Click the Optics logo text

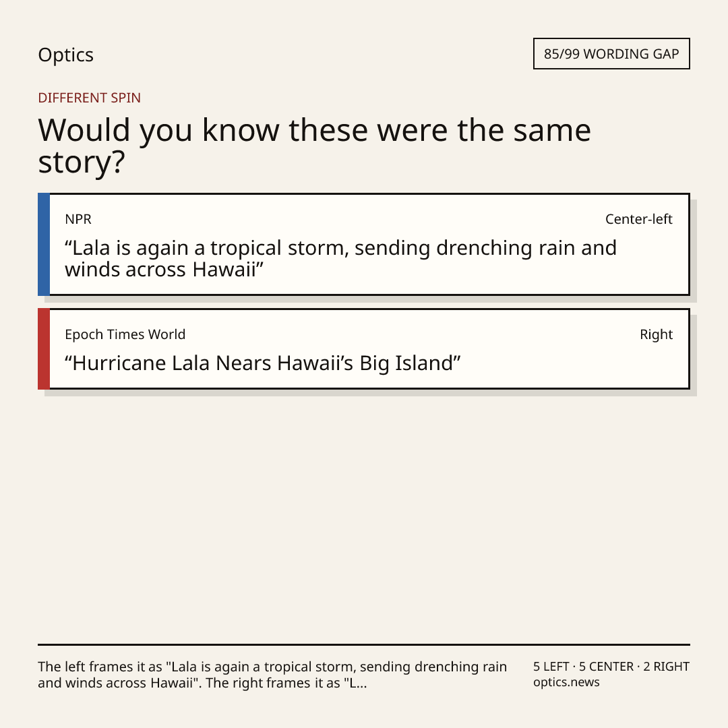(x=65, y=55)
